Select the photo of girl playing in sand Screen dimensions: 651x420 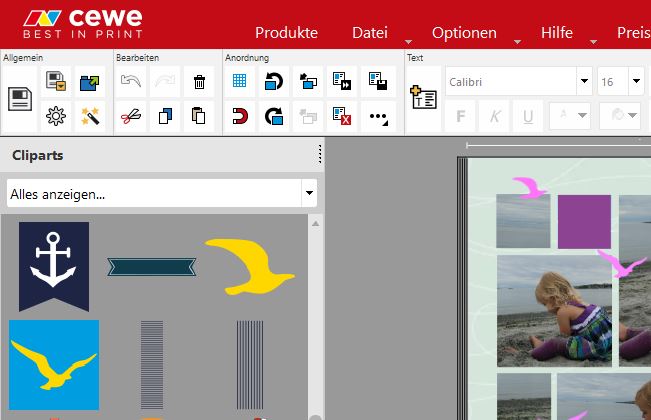tap(554, 311)
